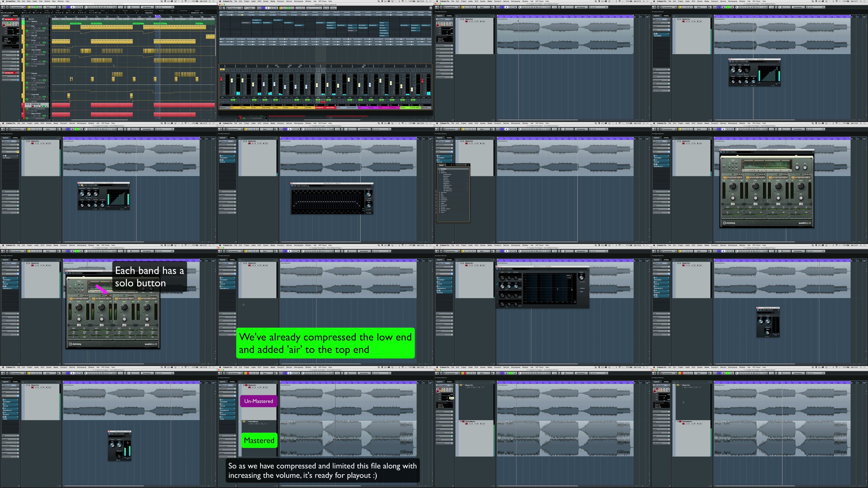Toggle TAPE mode on Quadrafuzz band one, large frame
Screen dimensions: 868x488
point(726,178)
